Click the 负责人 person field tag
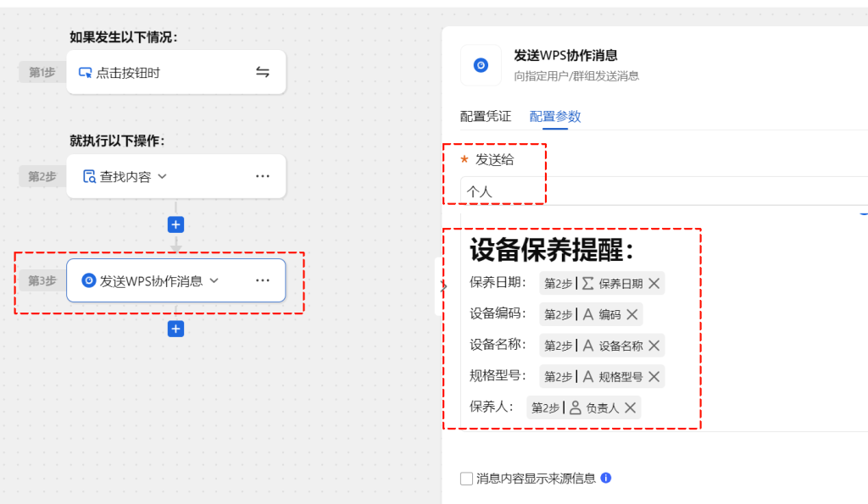This screenshot has width=868, height=504. pos(583,407)
